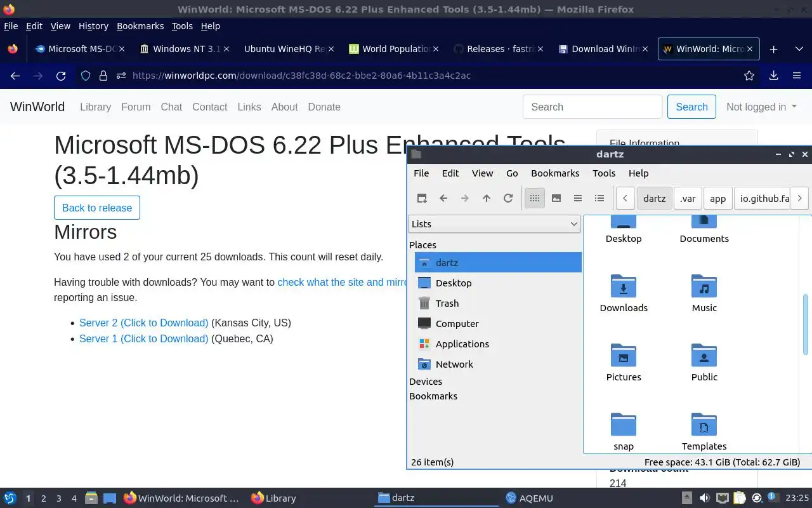This screenshot has height=508, width=812.
Task: Click file manager up-folder arrow
Action: 487,198
